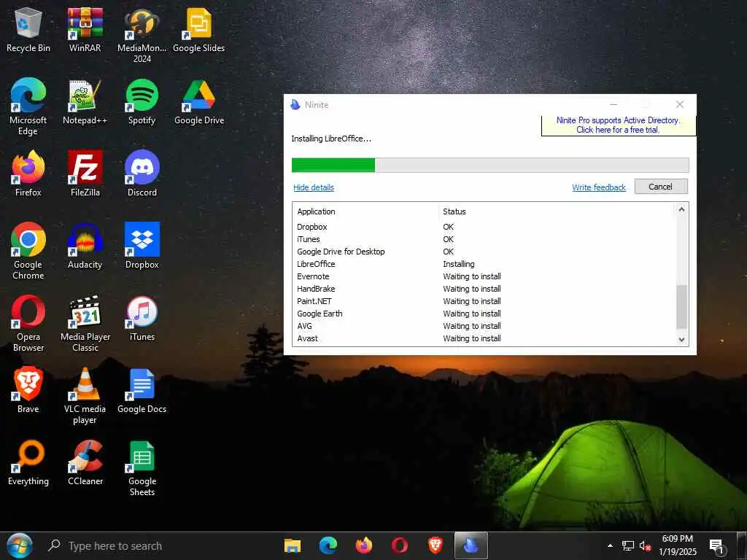Open Edge from the taskbar

point(328,545)
